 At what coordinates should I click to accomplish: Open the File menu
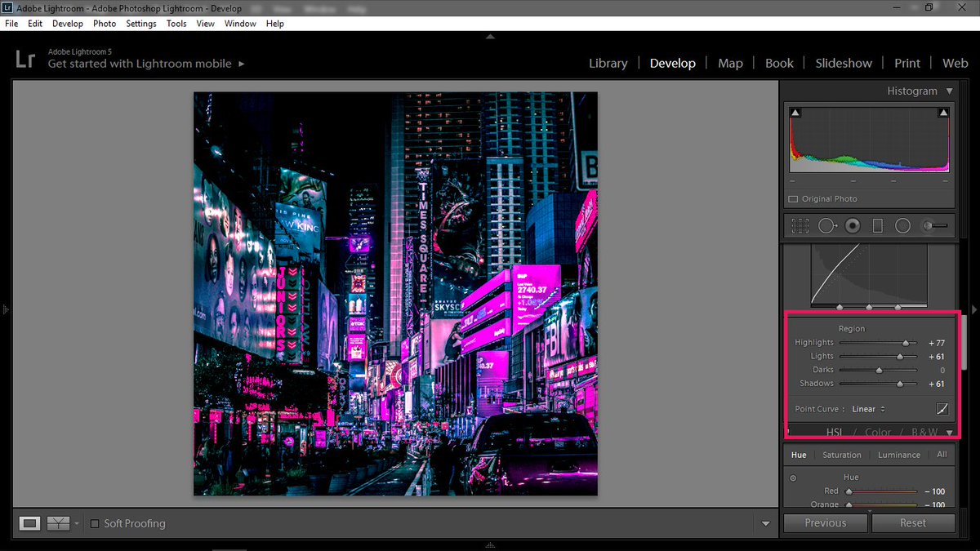(11, 24)
